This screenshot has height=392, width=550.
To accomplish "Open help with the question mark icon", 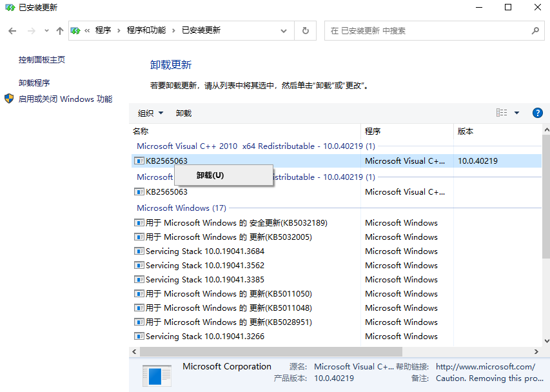I will (537, 113).
